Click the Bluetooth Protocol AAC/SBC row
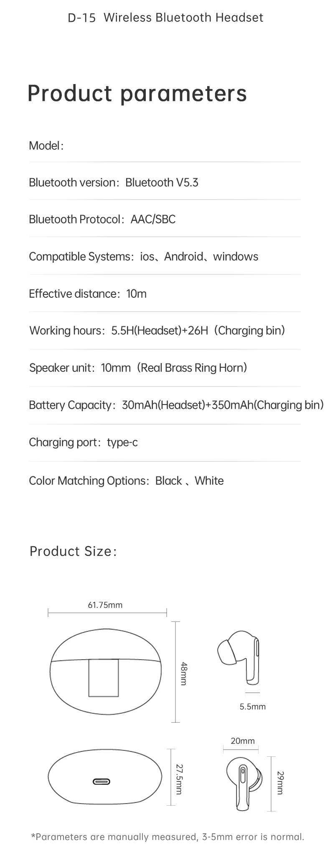This screenshot has width=330, height=868. (165, 219)
